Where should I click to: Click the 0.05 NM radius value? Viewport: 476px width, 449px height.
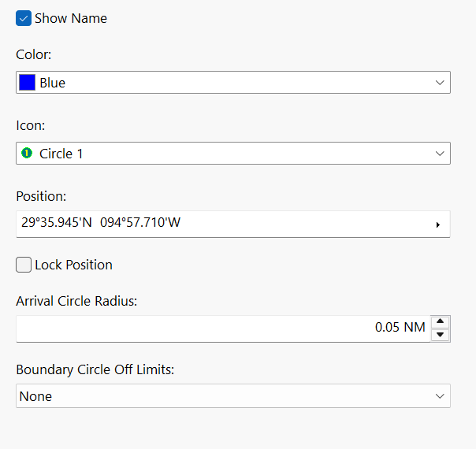tap(400, 328)
